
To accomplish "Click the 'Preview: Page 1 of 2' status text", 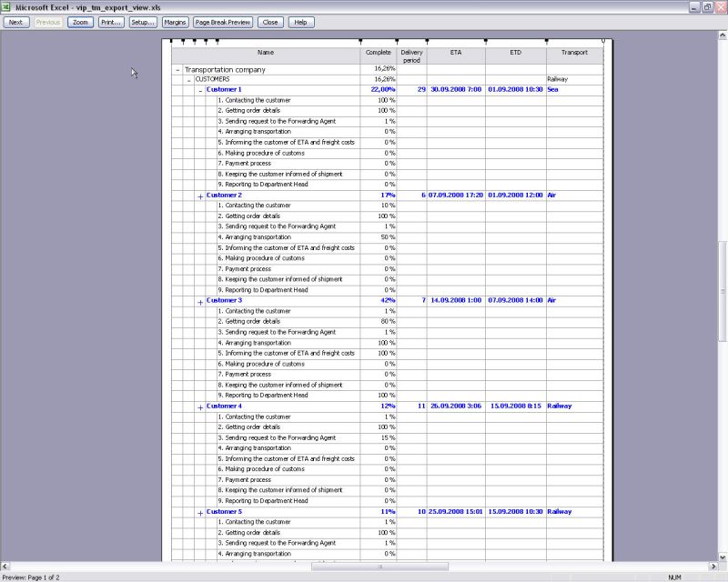I will point(31,577).
